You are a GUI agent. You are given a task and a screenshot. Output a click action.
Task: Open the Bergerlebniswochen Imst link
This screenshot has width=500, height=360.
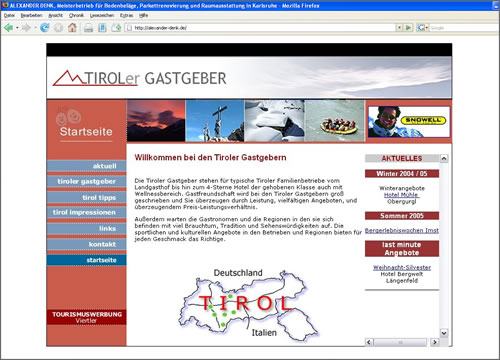click(x=402, y=230)
